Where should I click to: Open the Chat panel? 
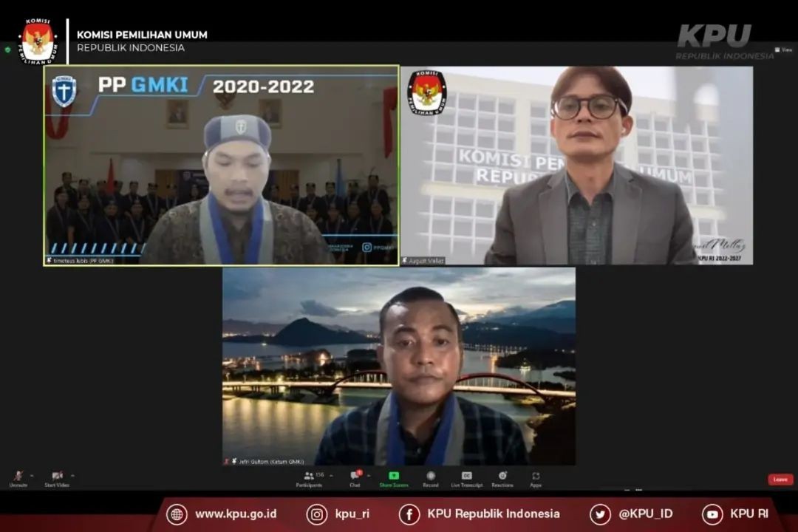(355, 477)
